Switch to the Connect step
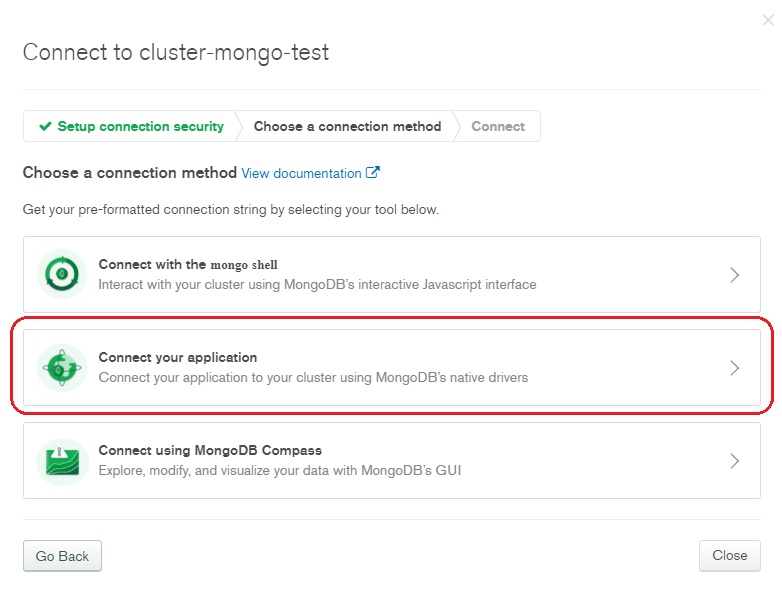 [498, 126]
